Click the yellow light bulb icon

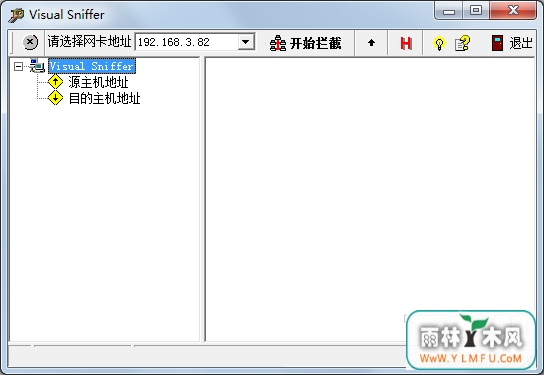pos(439,43)
